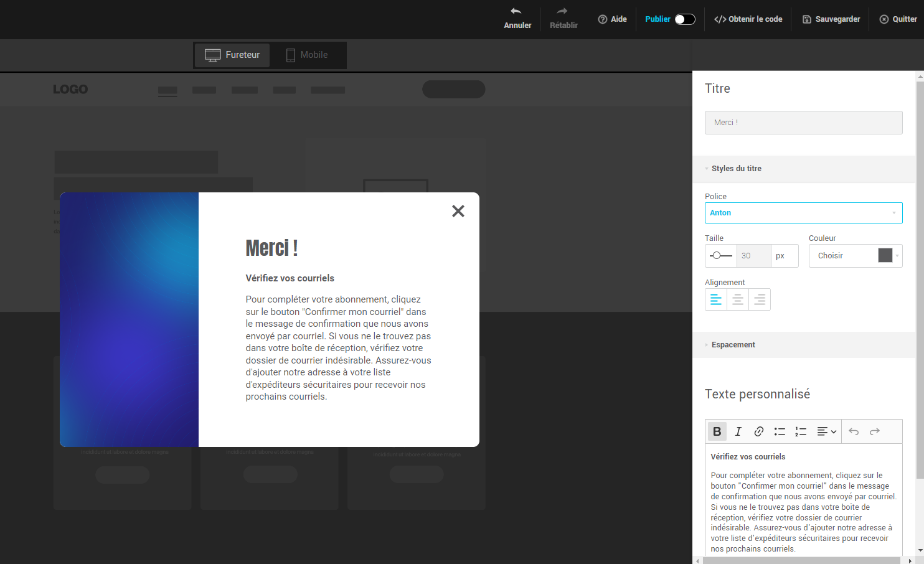Undo last edit in text editor

(854, 431)
